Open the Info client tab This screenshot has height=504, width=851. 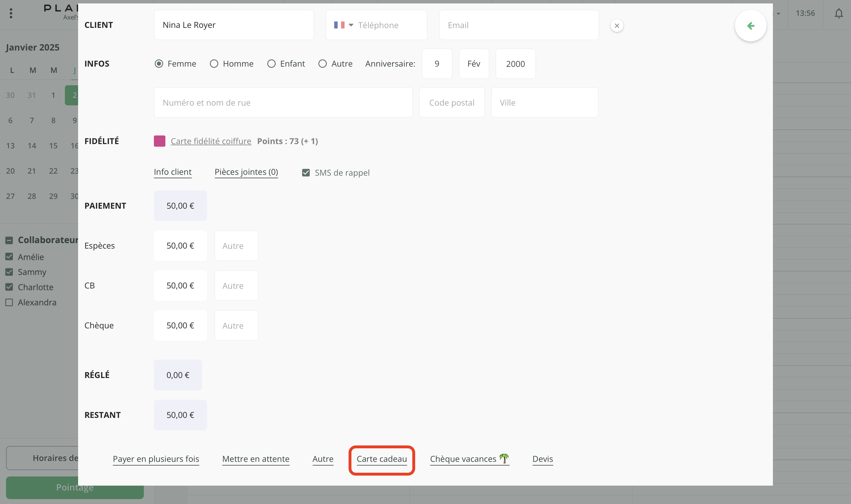tap(173, 172)
